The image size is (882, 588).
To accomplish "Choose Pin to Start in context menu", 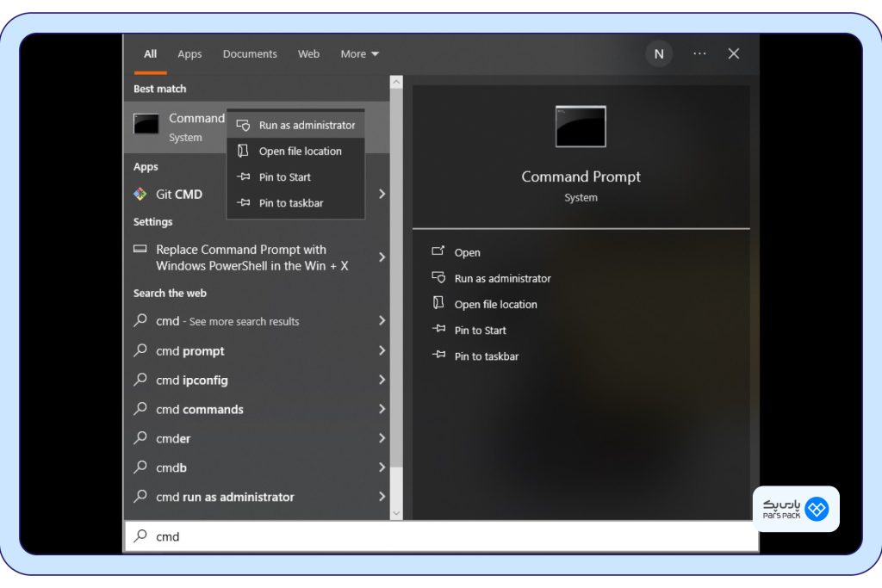I will (296, 176).
